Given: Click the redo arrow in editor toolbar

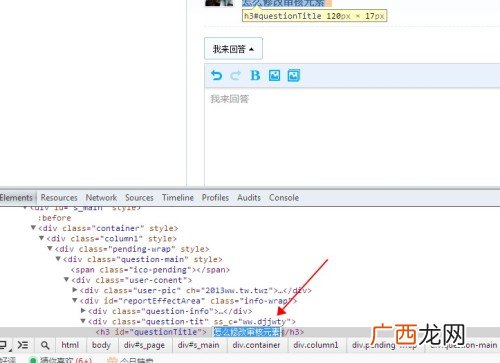Looking at the screenshot, I should pyautogui.click(x=235, y=75).
